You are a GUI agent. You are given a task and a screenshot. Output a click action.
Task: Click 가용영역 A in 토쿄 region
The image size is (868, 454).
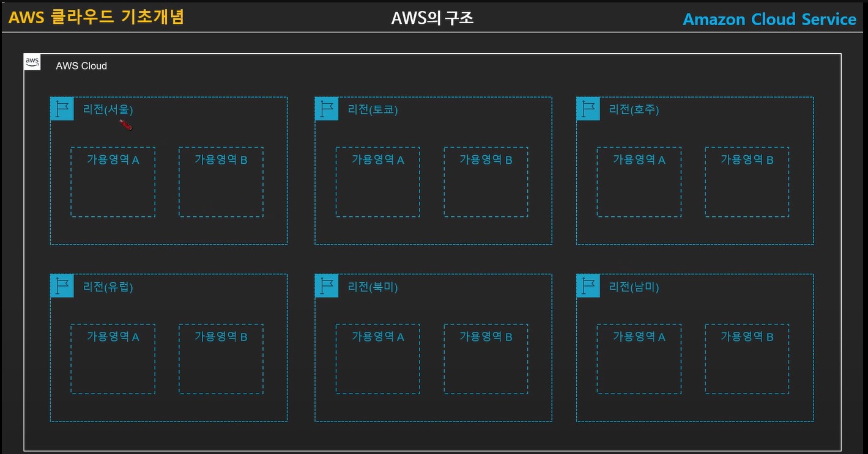click(378, 181)
